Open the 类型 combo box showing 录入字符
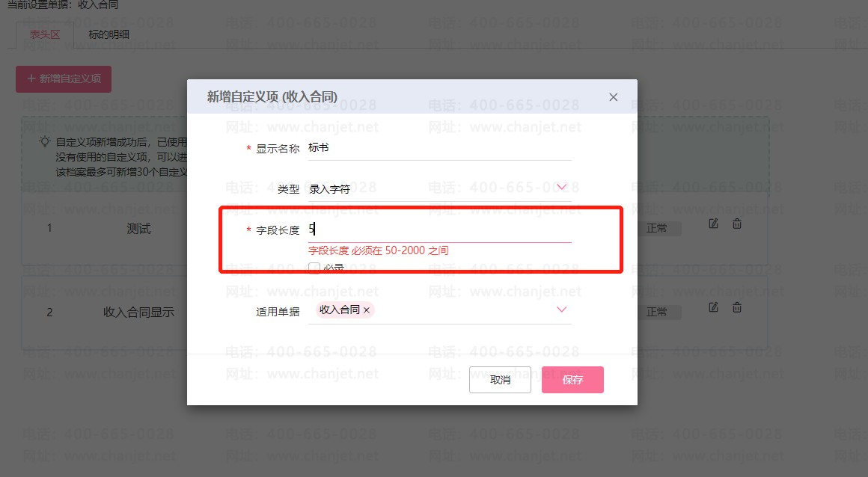 pyautogui.click(x=439, y=189)
